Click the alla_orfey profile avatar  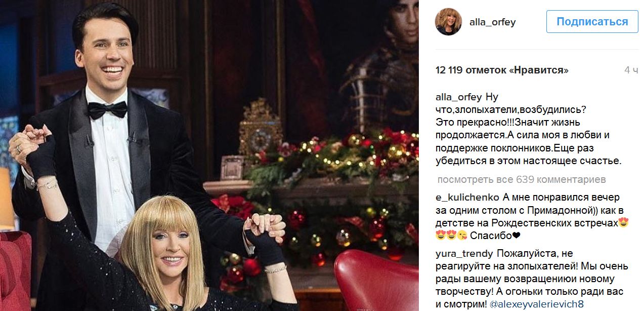(x=448, y=22)
